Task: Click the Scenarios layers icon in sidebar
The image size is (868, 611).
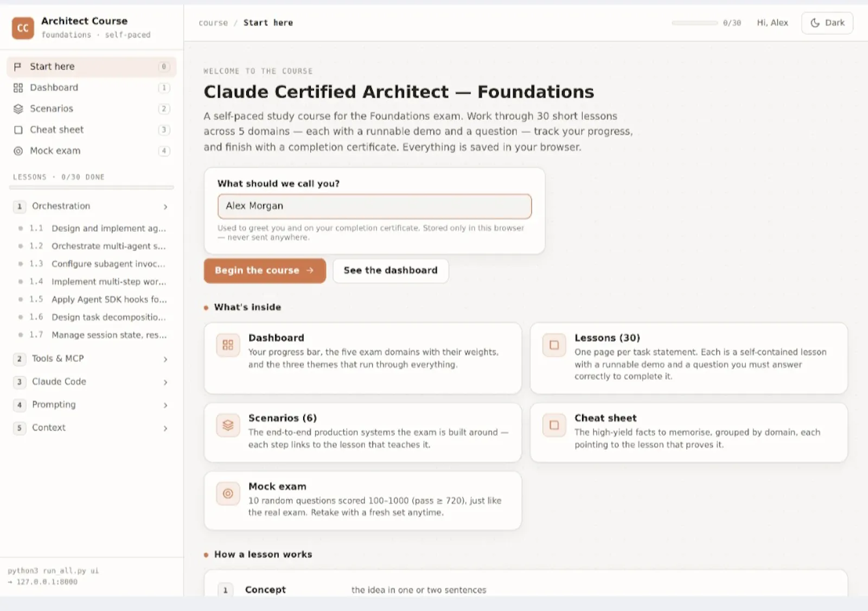Action: (18, 109)
